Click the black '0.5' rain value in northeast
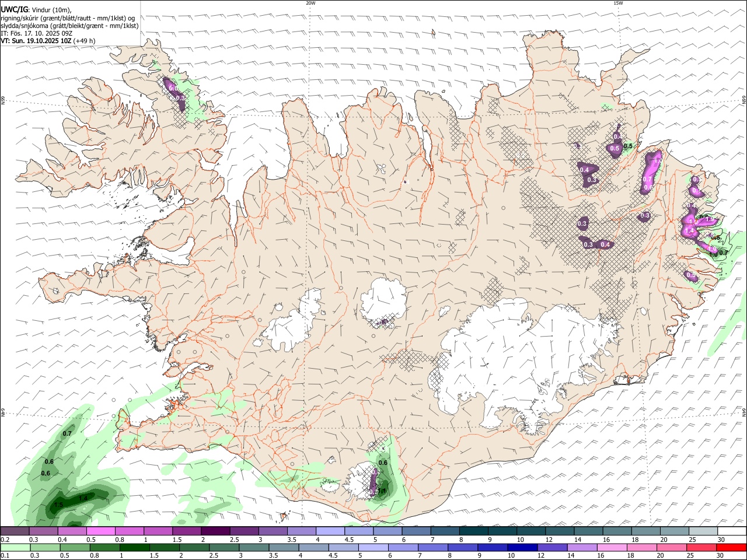Image resolution: width=747 pixels, height=560 pixels. (629, 146)
